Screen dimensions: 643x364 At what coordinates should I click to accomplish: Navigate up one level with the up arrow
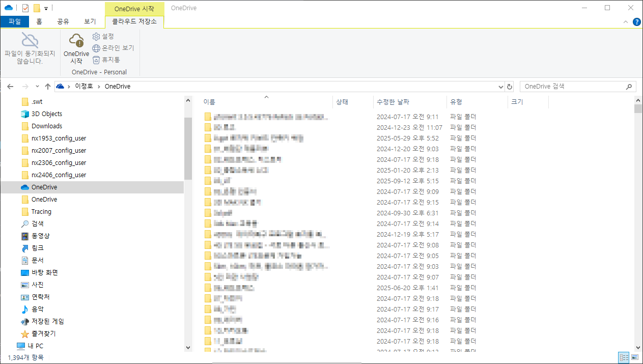tap(47, 86)
